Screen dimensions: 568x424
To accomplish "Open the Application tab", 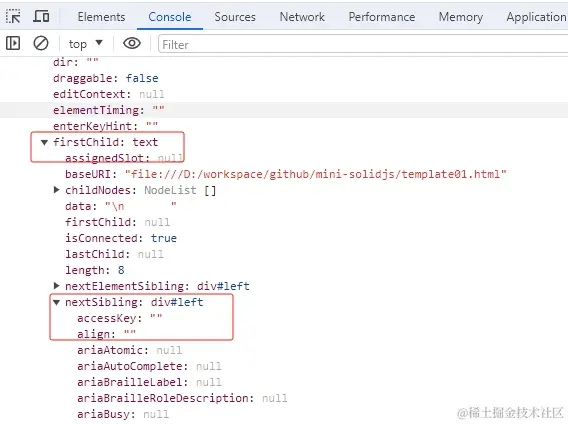I will tap(536, 17).
